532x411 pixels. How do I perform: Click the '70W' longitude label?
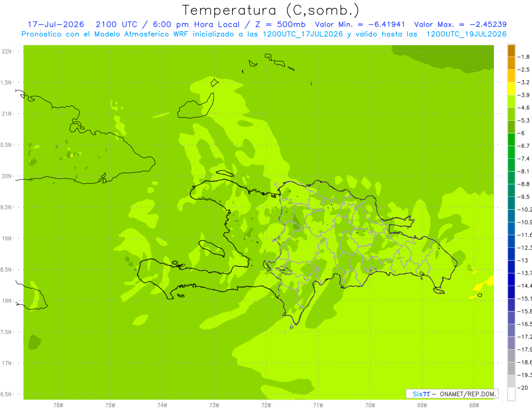[370, 406]
